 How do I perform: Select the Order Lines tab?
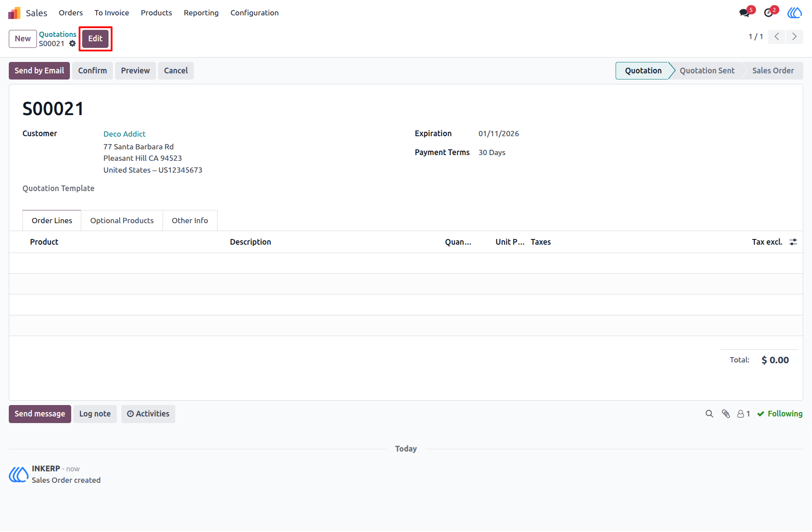point(52,221)
